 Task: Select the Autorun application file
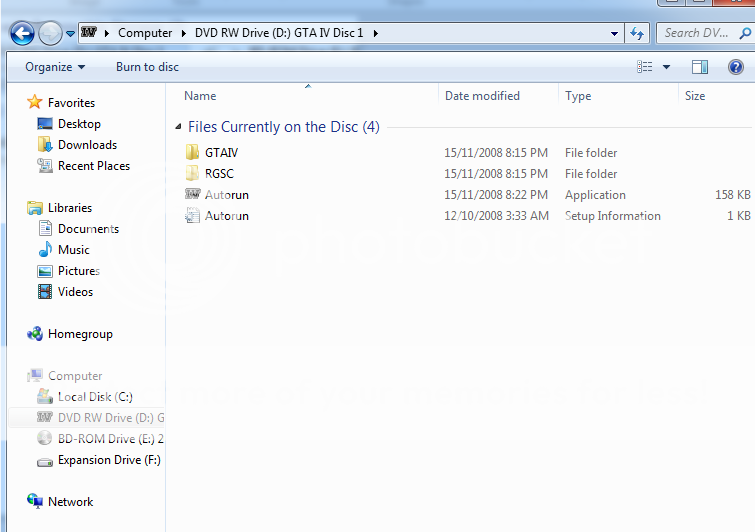(x=226, y=195)
